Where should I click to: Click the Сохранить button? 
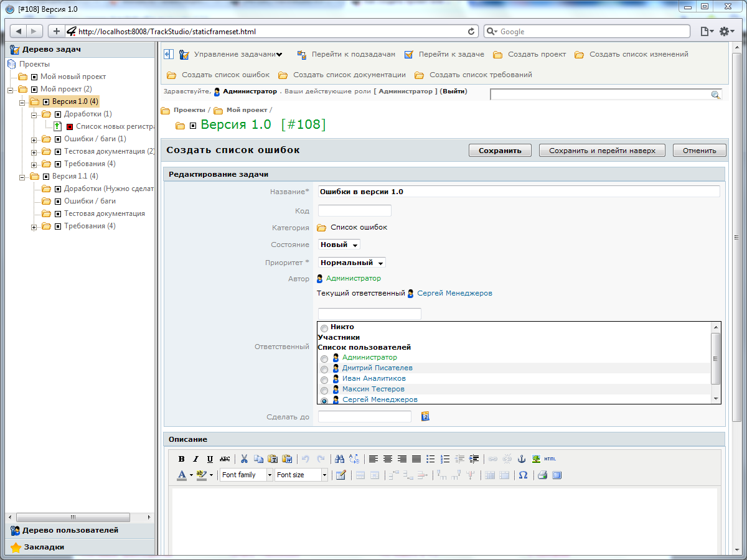pyautogui.click(x=500, y=150)
